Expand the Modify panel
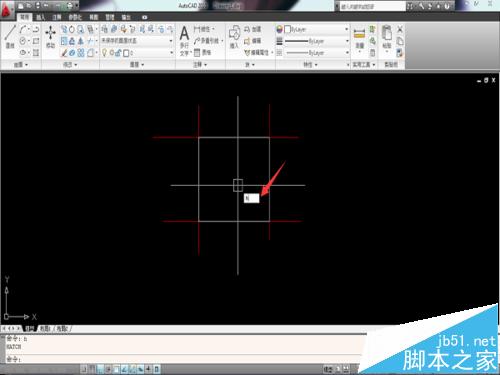This screenshot has width=500, height=375. click(70, 65)
